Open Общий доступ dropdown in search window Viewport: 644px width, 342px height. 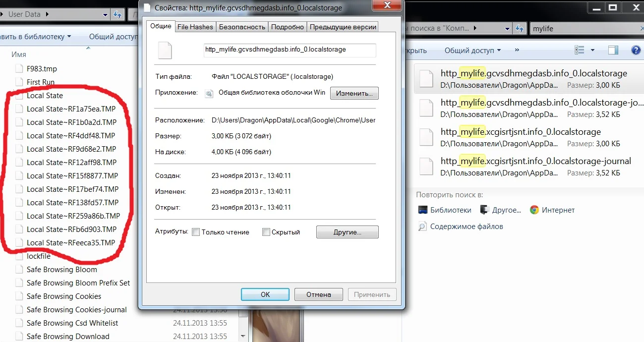(472, 51)
